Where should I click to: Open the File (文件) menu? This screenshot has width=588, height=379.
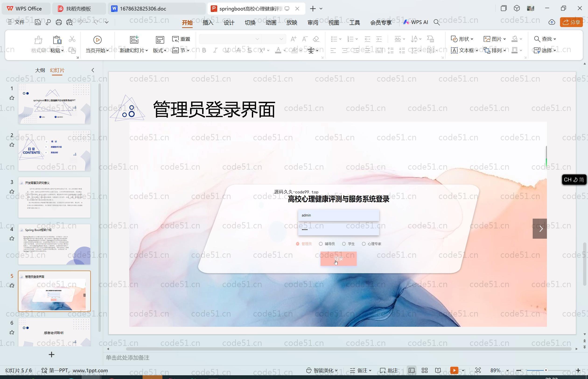click(16, 22)
